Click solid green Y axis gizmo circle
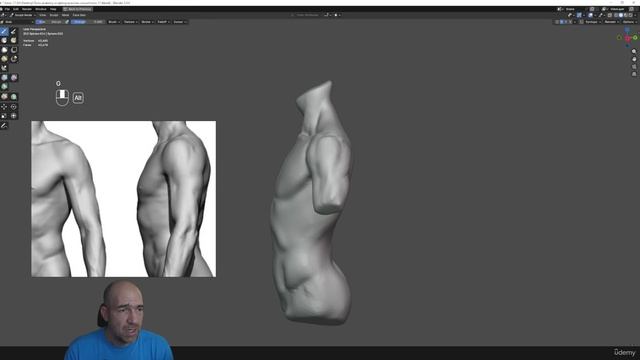This screenshot has width=640, height=360. click(635, 38)
